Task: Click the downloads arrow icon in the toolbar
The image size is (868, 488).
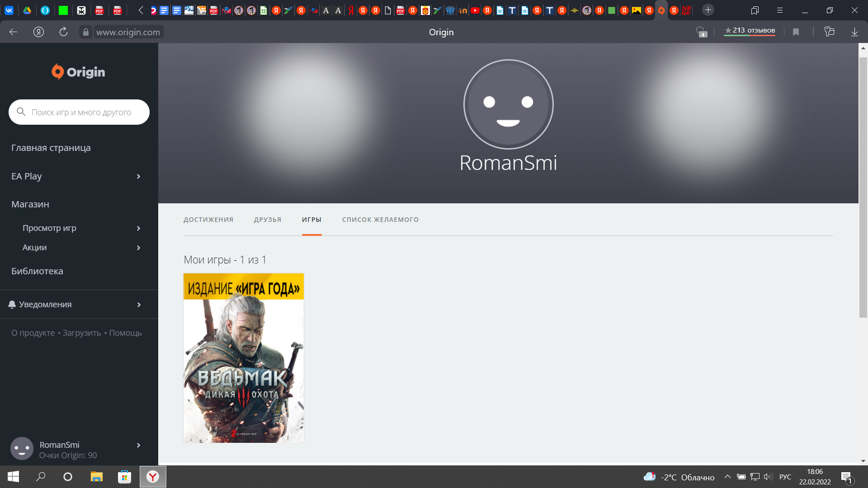Action: 854,32
